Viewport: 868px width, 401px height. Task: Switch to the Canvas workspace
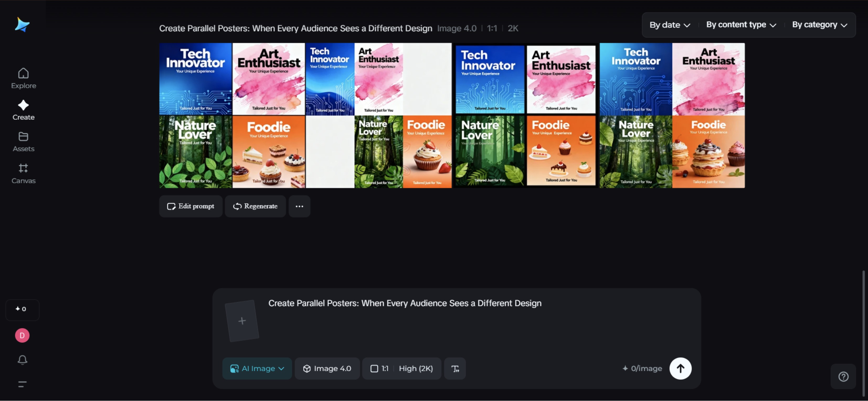[23, 174]
